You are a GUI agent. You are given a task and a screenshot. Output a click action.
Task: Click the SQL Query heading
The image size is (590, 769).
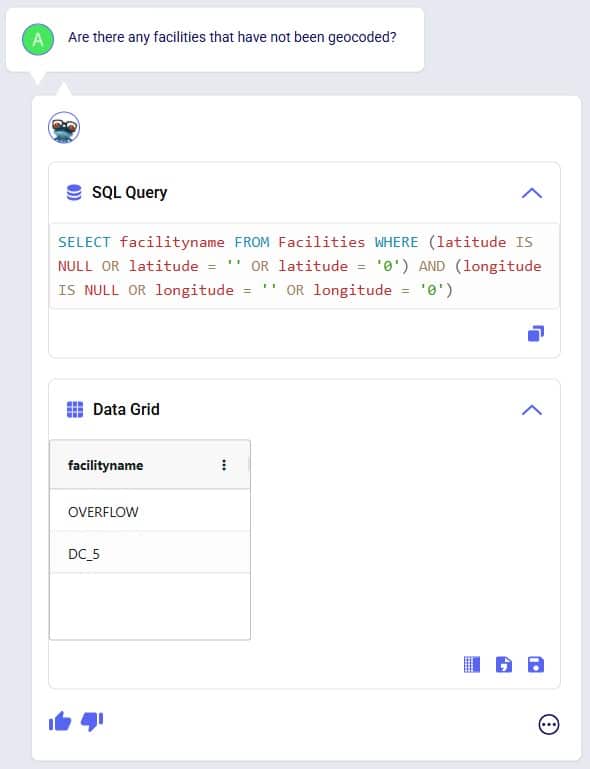tap(129, 192)
